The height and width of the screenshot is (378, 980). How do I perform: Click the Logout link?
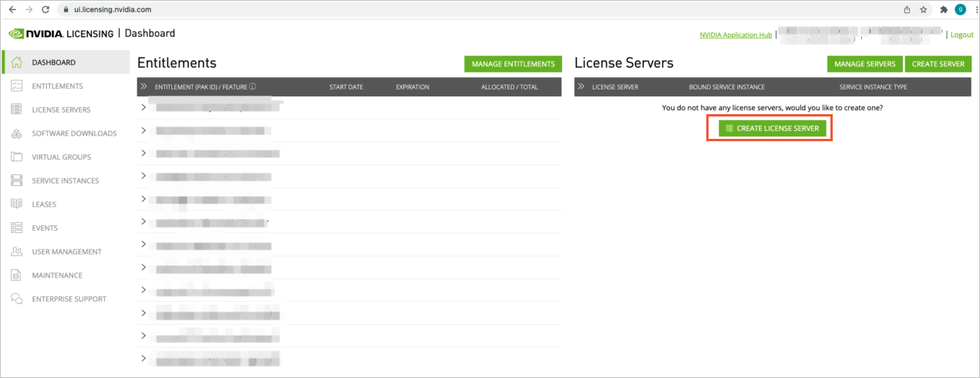(x=961, y=35)
